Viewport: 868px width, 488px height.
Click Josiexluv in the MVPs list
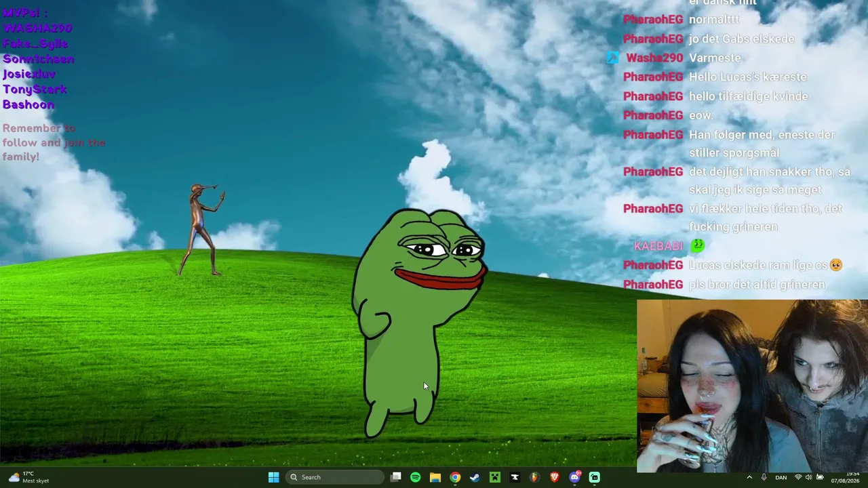pos(29,74)
